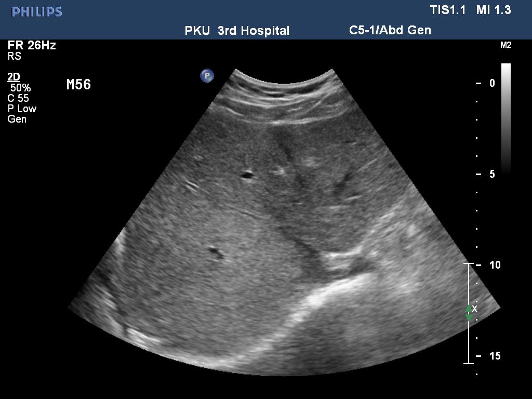Click the 15 cm depth scale marker
The height and width of the screenshot is (399, 532).
point(495,356)
